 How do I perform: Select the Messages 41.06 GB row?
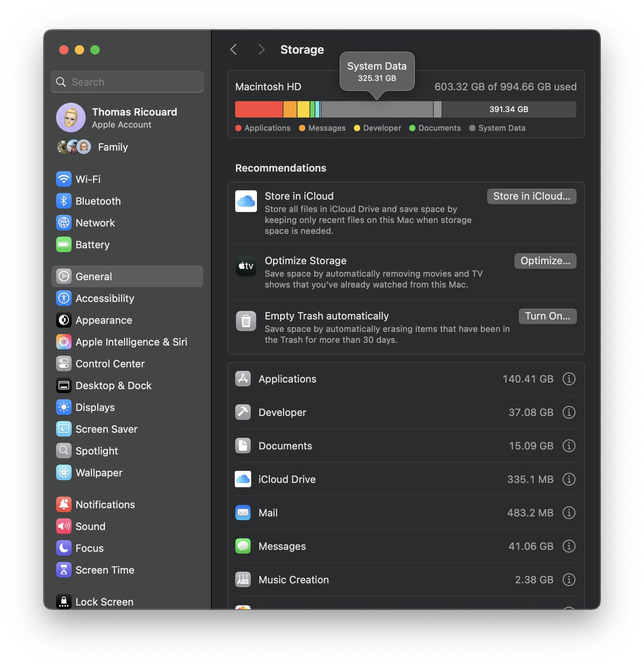tap(405, 546)
